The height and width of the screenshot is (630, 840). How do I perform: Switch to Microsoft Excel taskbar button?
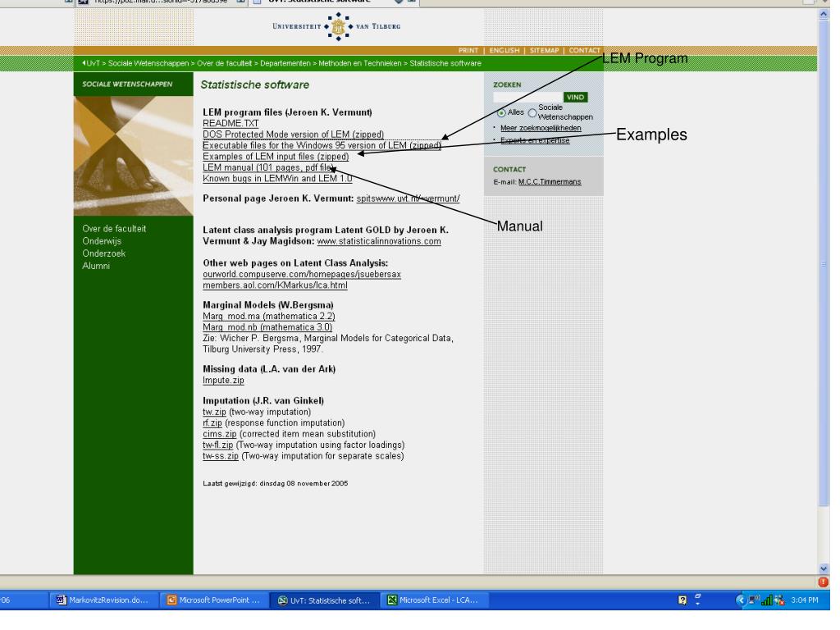[x=434, y=600]
